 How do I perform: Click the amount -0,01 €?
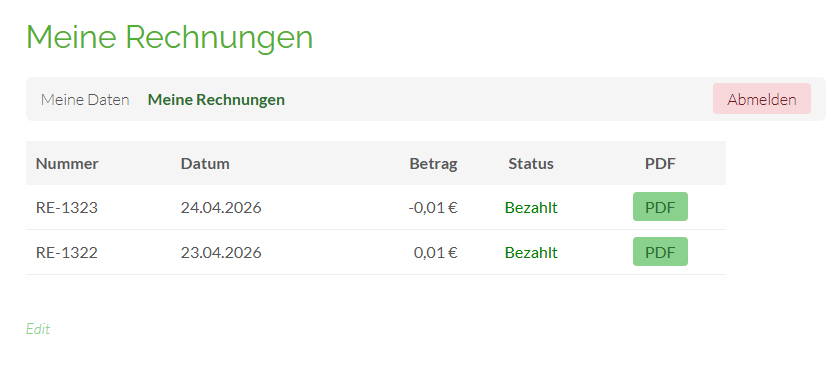(x=433, y=207)
